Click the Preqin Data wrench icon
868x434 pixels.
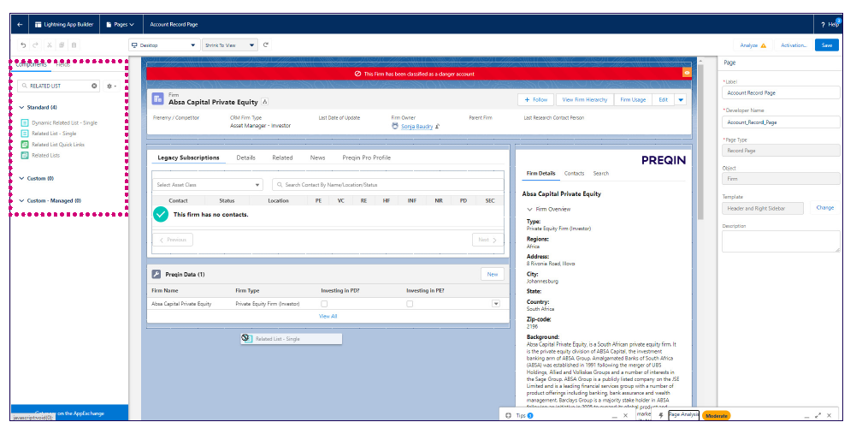156,275
